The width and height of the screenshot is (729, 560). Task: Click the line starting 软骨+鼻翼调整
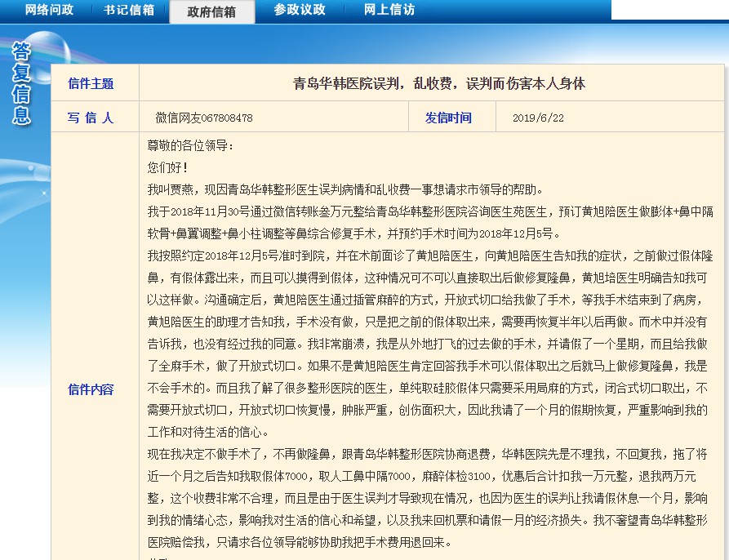point(354,233)
